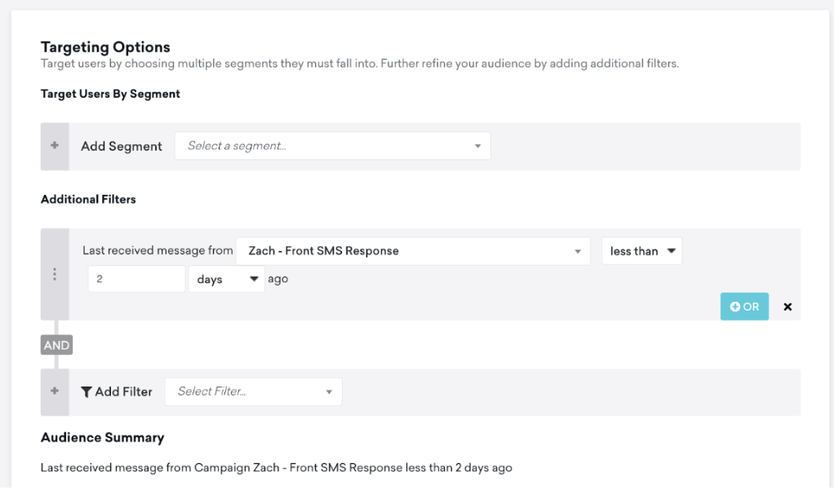Open the 'Select Filter...' dropdown

(253, 391)
